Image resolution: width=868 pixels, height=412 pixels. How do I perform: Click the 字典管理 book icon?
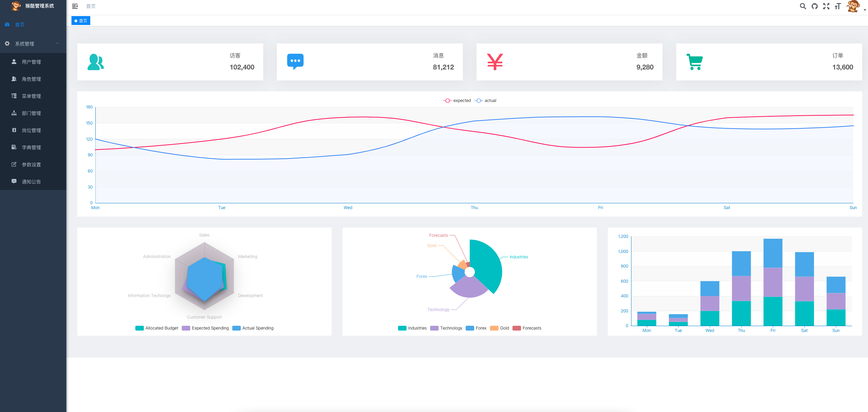pyautogui.click(x=14, y=147)
